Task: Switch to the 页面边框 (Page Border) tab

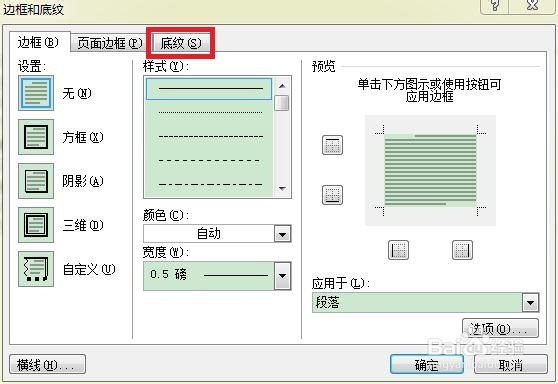Action: pyautogui.click(x=110, y=43)
